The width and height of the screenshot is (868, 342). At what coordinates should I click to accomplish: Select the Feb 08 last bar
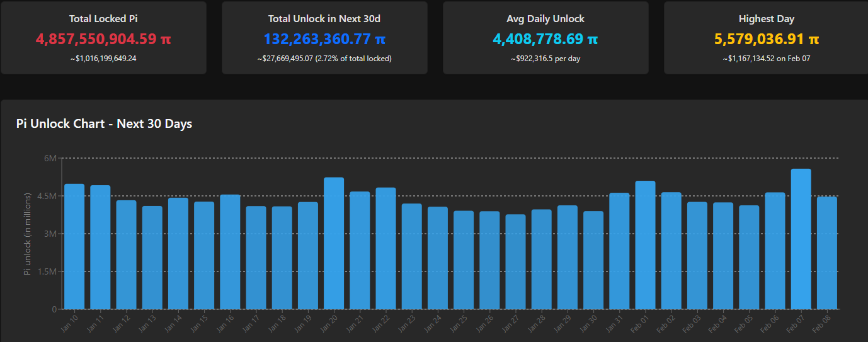(826, 253)
